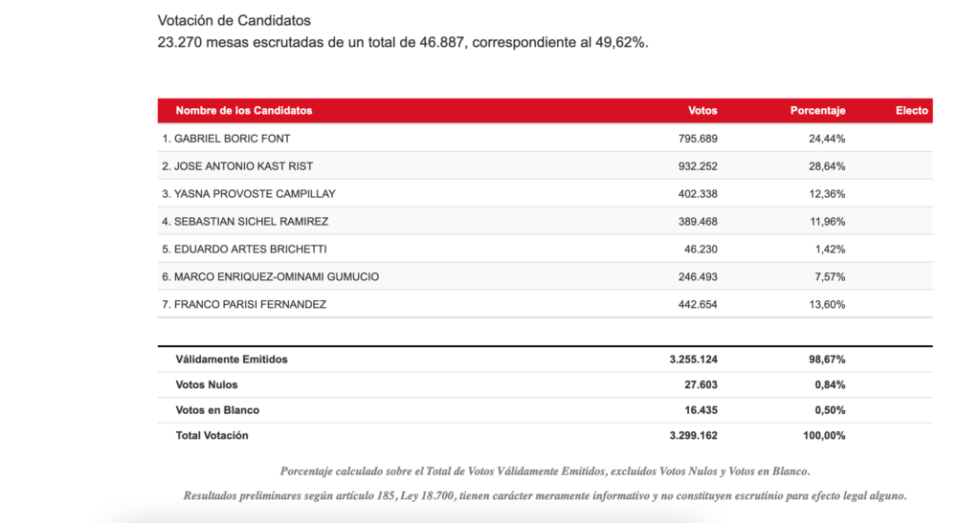Click the 'Votos Nulos' label
Viewport: 980px width, 523px height.
pos(207,384)
